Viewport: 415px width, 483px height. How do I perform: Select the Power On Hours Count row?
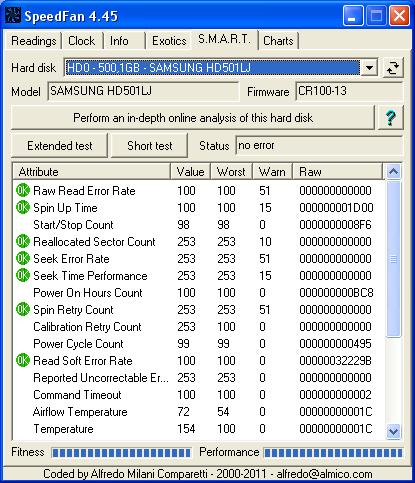(x=199, y=293)
